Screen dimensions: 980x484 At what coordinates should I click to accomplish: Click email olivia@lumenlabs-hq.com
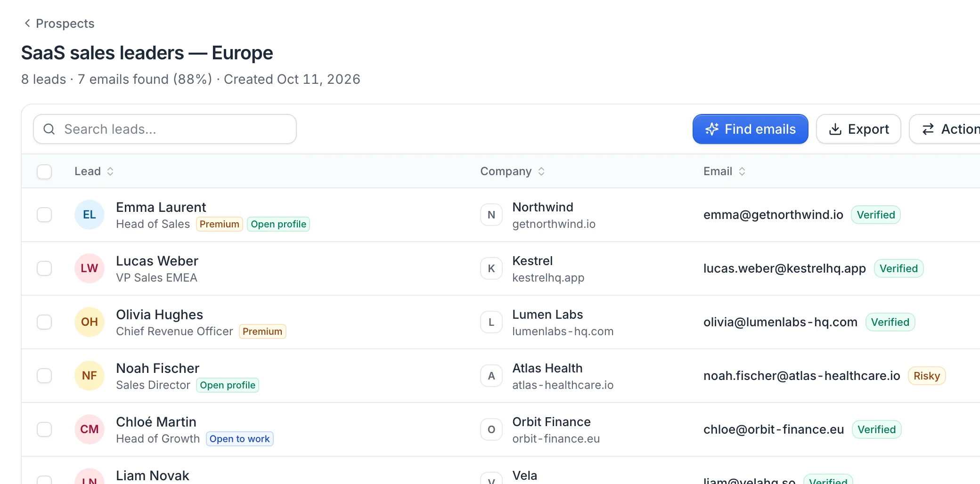point(780,322)
